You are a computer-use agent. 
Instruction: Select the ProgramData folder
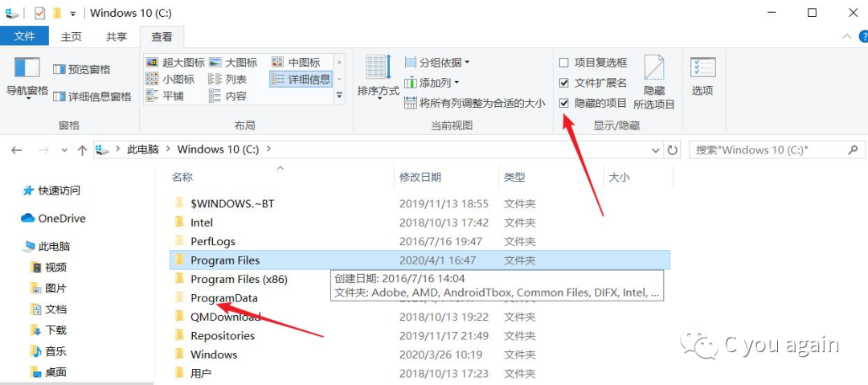point(224,298)
